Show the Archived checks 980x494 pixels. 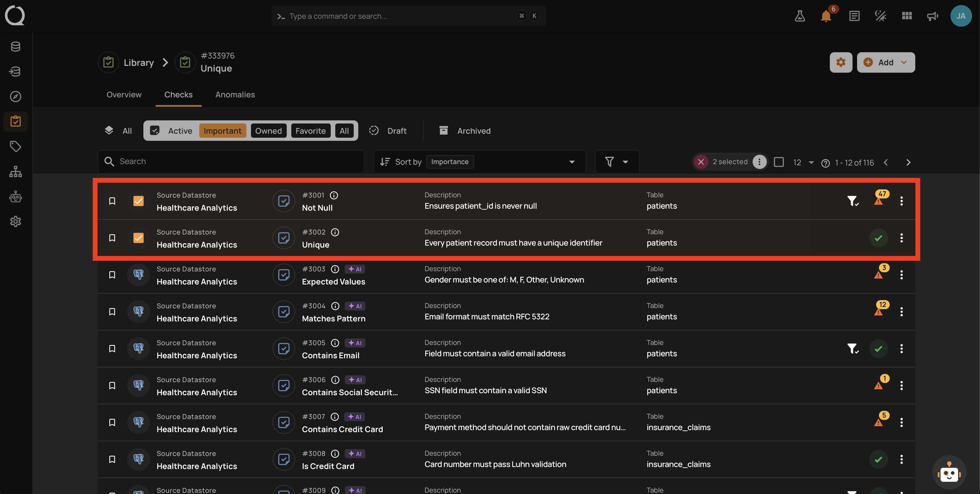pos(464,131)
